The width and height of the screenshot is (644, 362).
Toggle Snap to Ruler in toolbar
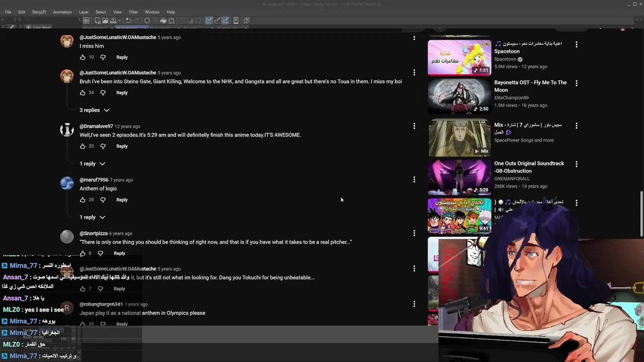(209, 21)
